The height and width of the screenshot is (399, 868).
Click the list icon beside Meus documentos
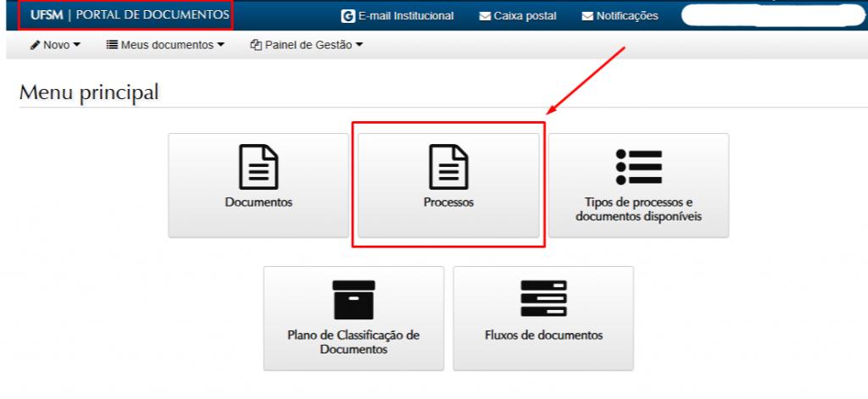point(112,45)
